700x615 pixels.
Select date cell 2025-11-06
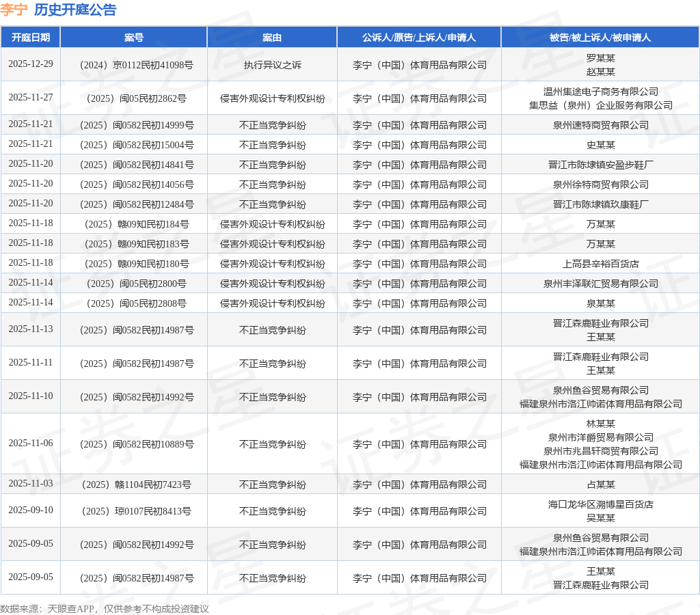30,443
